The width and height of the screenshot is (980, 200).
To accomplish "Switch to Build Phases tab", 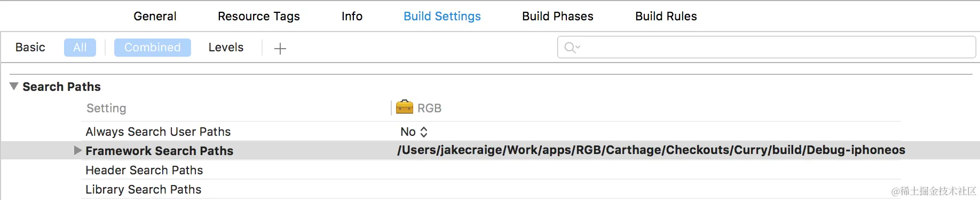I will point(558,16).
